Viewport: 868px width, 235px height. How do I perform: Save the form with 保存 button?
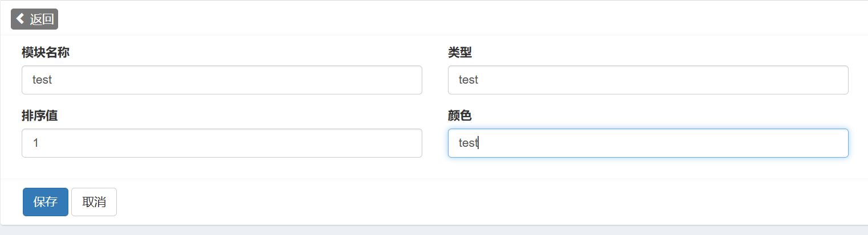coord(46,202)
